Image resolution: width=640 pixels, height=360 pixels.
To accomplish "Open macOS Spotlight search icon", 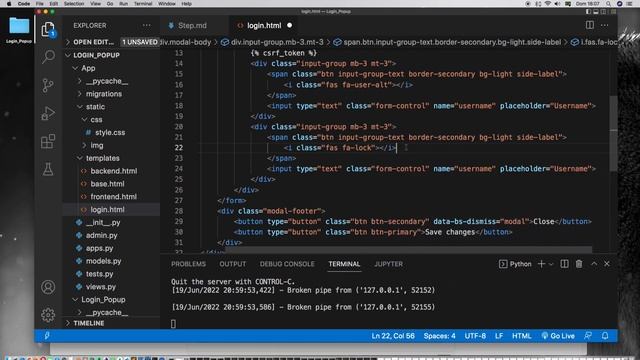I will pos(608,4).
